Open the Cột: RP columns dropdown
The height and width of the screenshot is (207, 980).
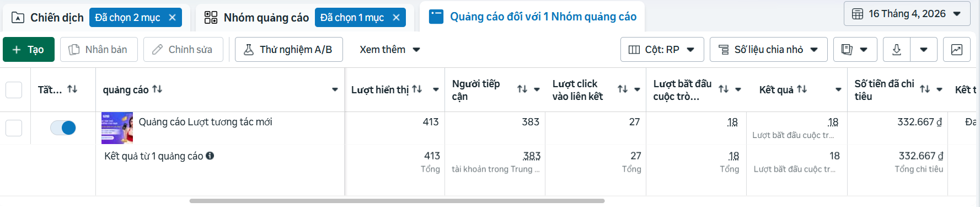(x=662, y=50)
